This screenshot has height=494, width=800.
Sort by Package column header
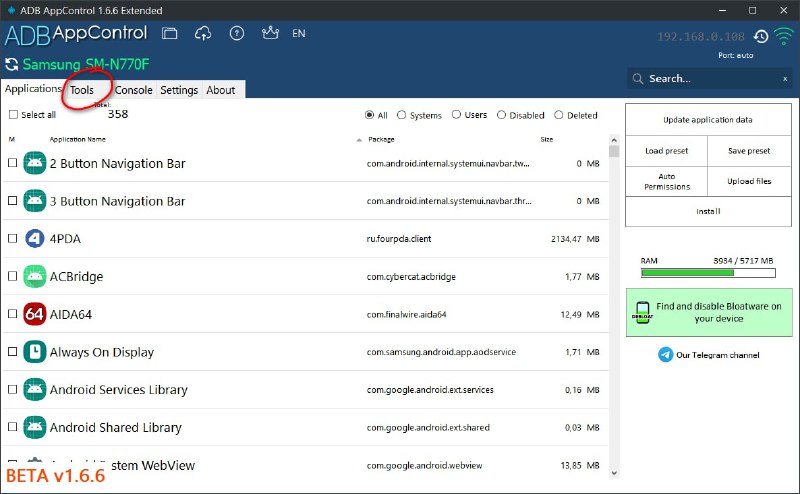click(381, 139)
